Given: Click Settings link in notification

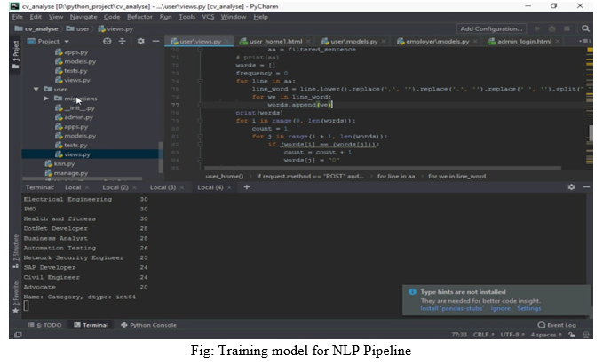Looking at the screenshot, I should (528, 308).
